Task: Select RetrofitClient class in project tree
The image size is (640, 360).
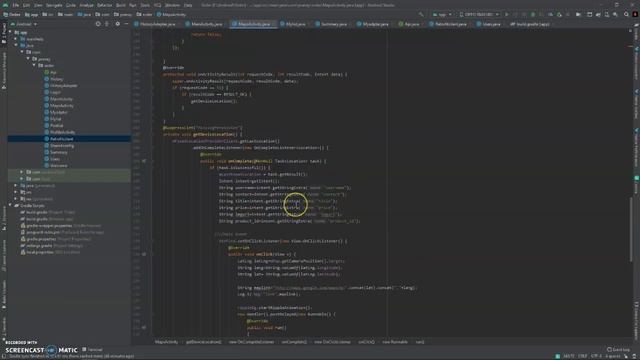Action: coord(59,139)
